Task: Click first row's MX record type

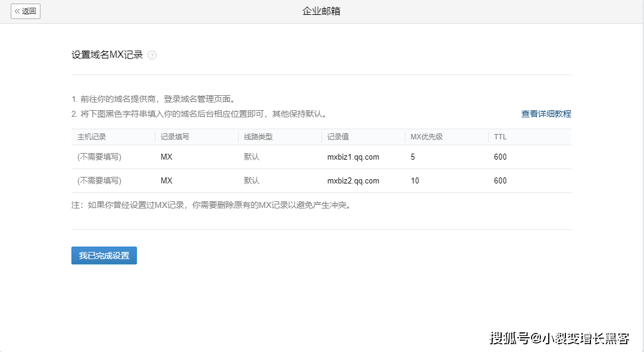Action: (x=167, y=157)
